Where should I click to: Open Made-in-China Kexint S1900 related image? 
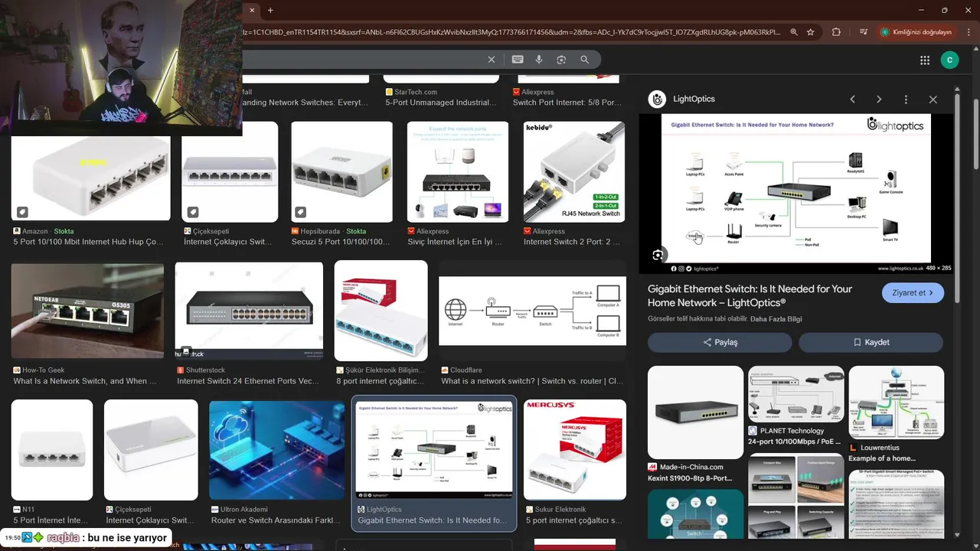(x=695, y=412)
